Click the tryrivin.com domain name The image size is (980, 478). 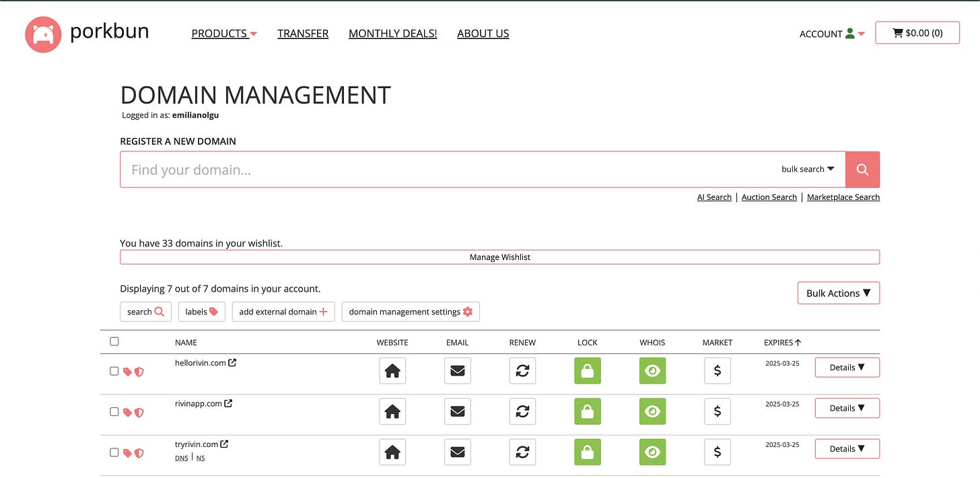tap(197, 444)
